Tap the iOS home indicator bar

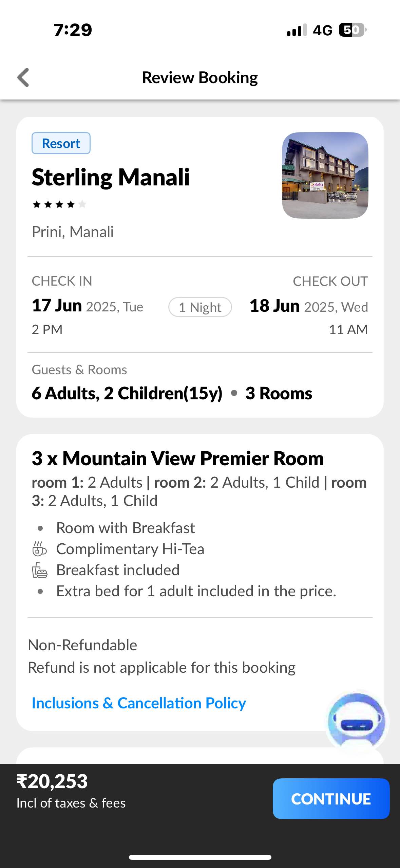[x=200, y=857]
